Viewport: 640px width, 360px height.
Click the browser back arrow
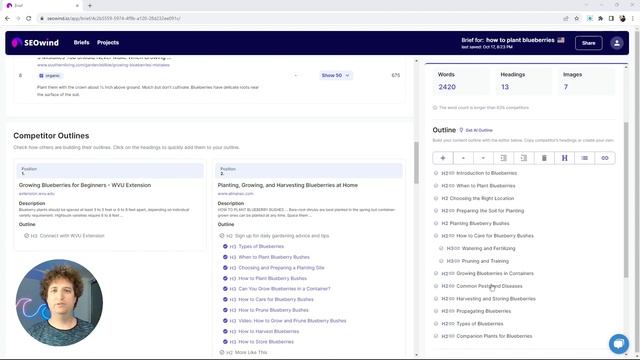pyautogui.click(x=7, y=18)
